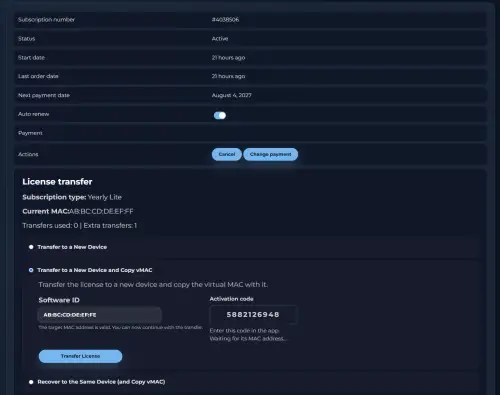Click the Active status value
The height and width of the screenshot is (395, 500).
tap(220, 39)
